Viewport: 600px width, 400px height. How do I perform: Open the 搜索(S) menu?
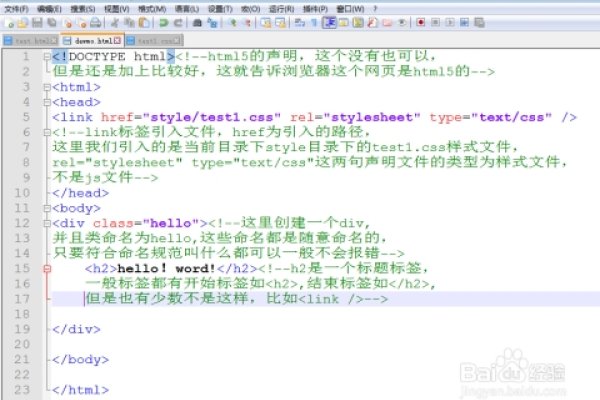click(x=83, y=8)
